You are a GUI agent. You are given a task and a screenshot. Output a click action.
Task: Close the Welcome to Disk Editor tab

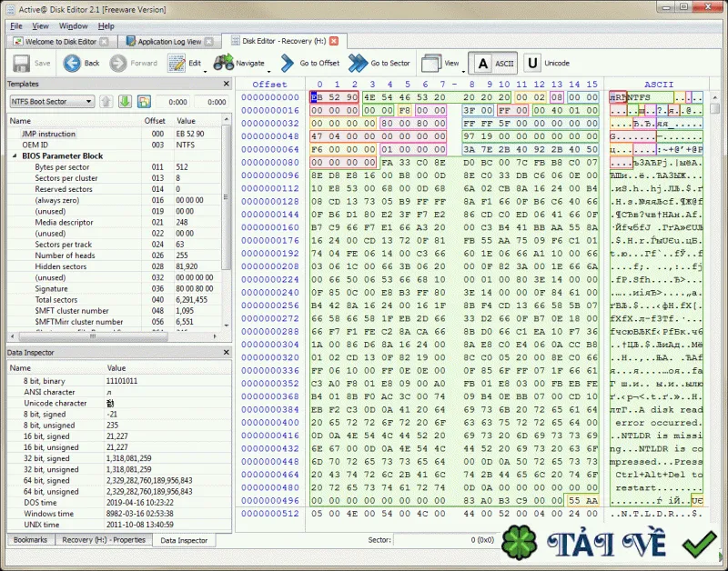pyautogui.click(x=105, y=41)
